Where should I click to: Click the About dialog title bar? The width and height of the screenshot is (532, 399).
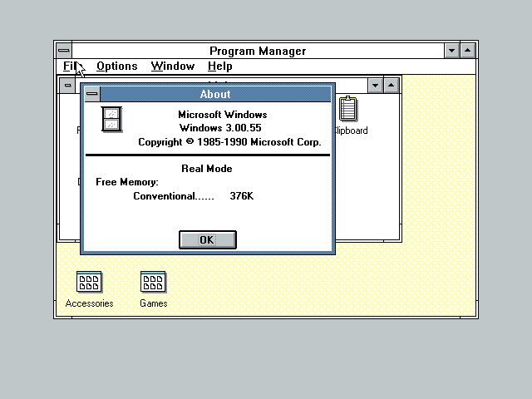215,94
